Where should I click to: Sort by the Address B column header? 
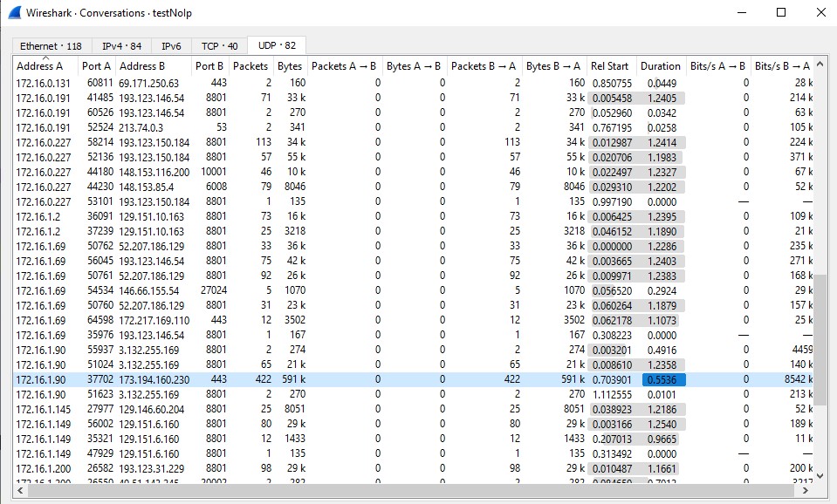click(154, 66)
